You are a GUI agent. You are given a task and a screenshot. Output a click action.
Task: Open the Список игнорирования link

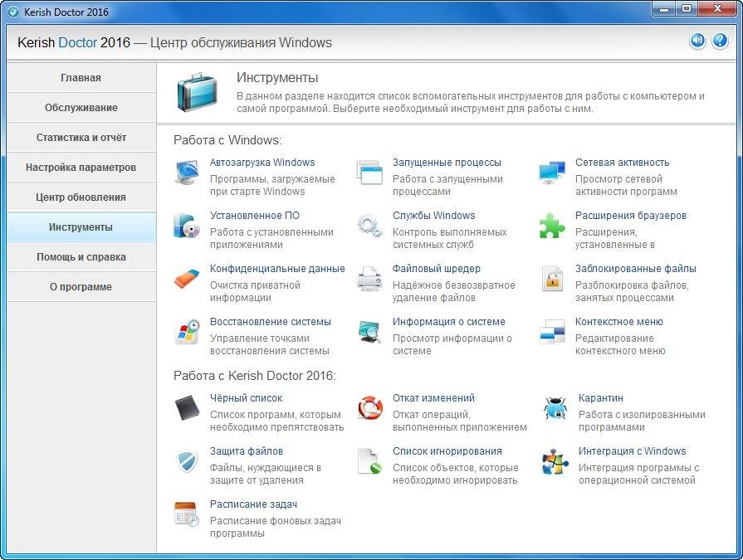447,451
